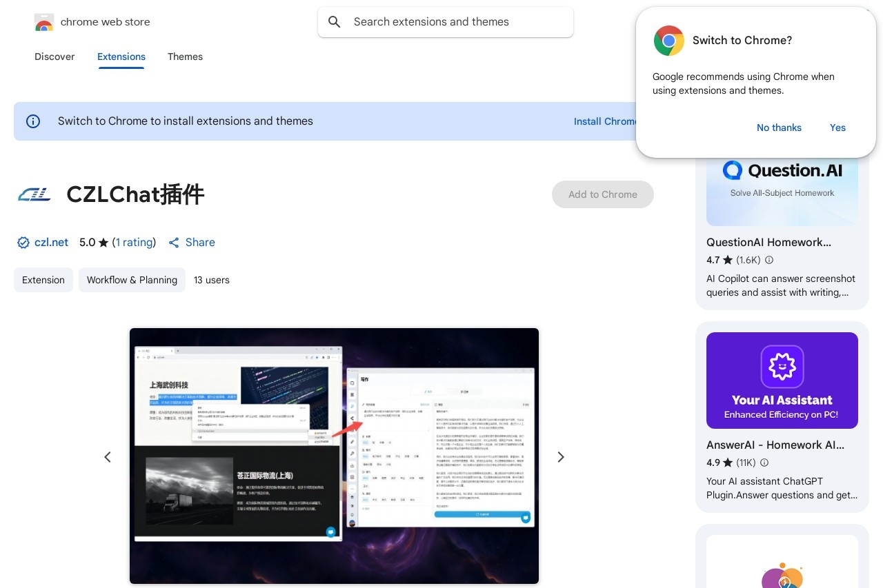Click the 5.0 star rating value

pyautogui.click(x=87, y=243)
